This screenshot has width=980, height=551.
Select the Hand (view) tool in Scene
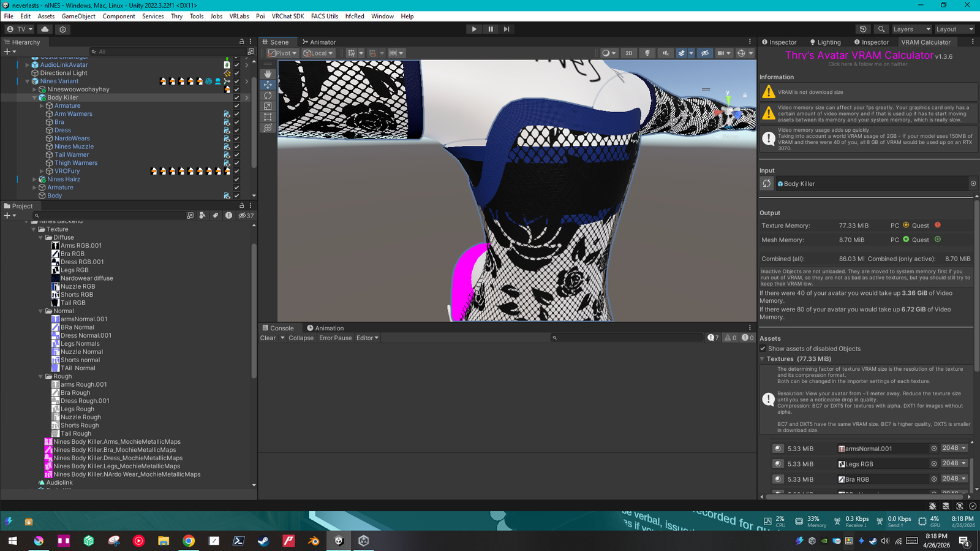(x=268, y=74)
